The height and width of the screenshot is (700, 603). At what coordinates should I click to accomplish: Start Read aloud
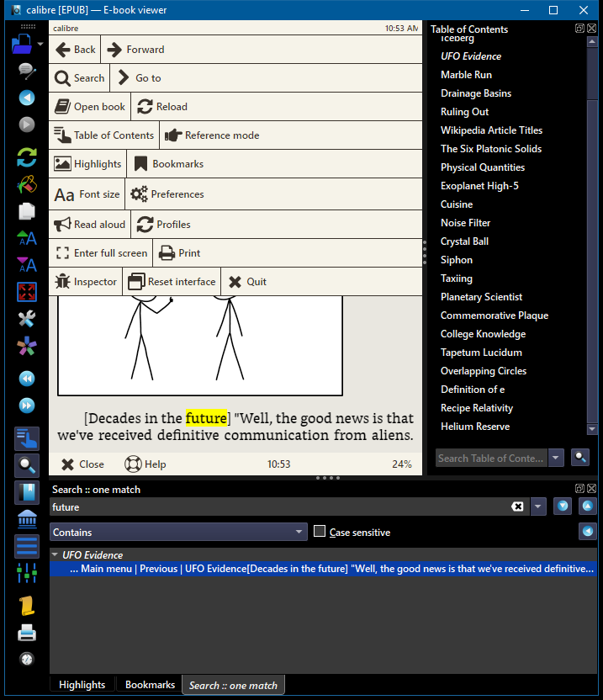[x=90, y=225]
